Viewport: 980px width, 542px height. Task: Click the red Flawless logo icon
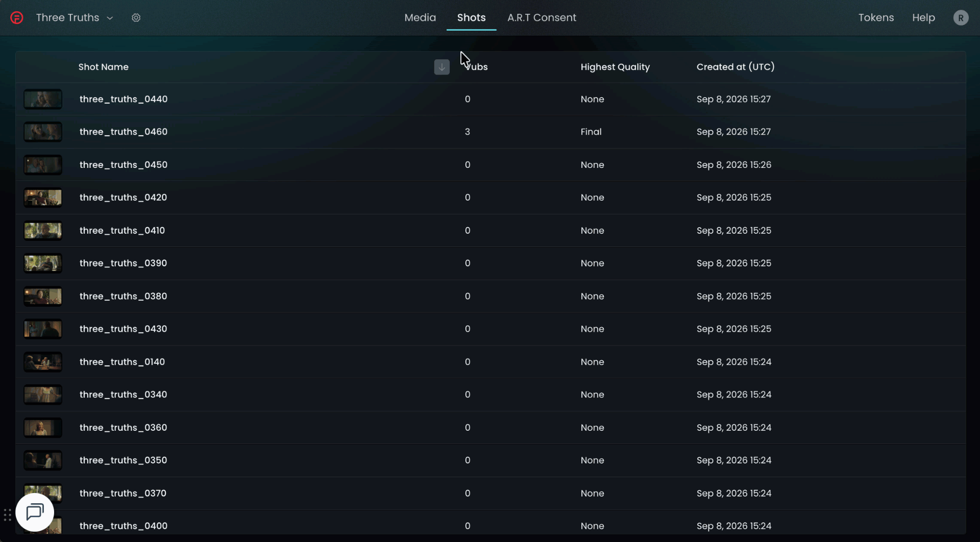[x=17, y=18]
